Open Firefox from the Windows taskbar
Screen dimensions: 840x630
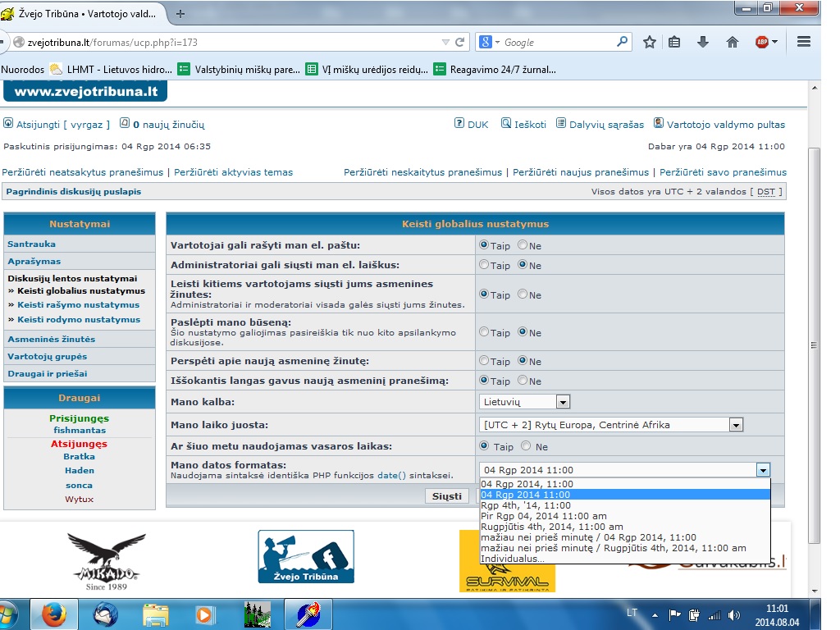53,614
